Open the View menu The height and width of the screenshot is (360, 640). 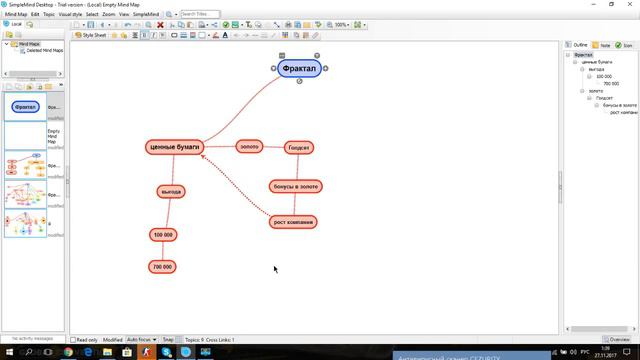click(124, 14)
